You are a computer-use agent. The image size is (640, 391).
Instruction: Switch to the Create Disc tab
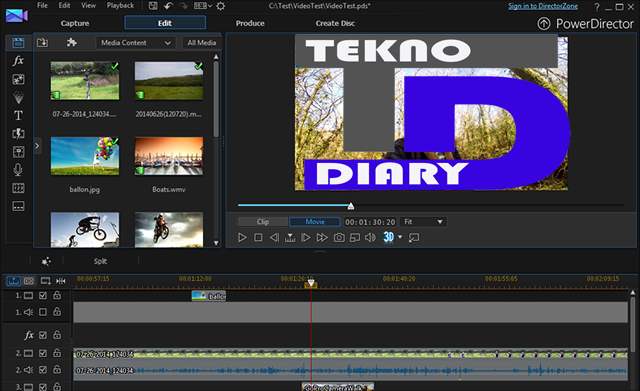click(x=335, y=23)
